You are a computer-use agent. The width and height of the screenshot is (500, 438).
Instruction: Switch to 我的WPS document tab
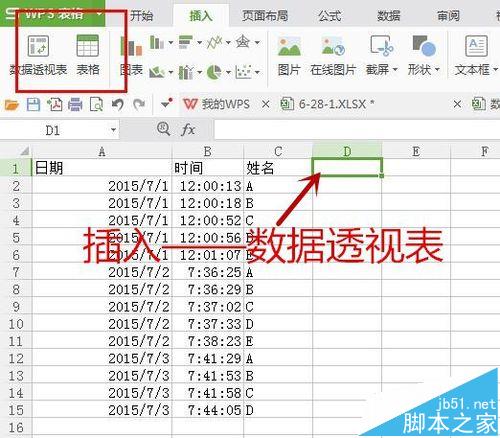[217, 104]
